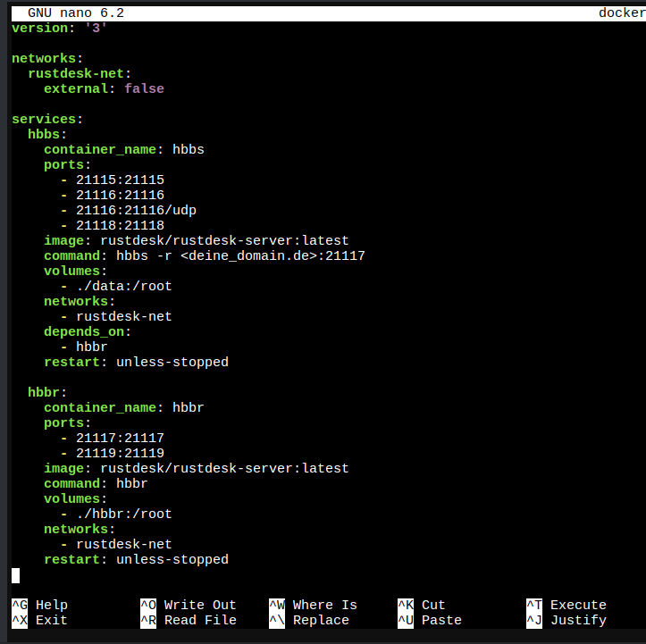The width and height of the screenshot is (646, 644).
Task: Click the port mapping 21118:21118
Action: [x=120, y=226]
